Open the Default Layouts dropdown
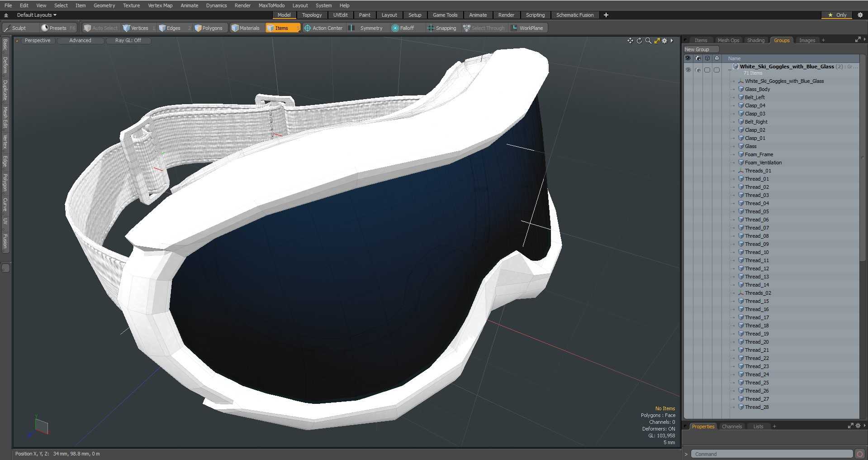The width and height of the screenshot is (868, 460). click(37, 15)
